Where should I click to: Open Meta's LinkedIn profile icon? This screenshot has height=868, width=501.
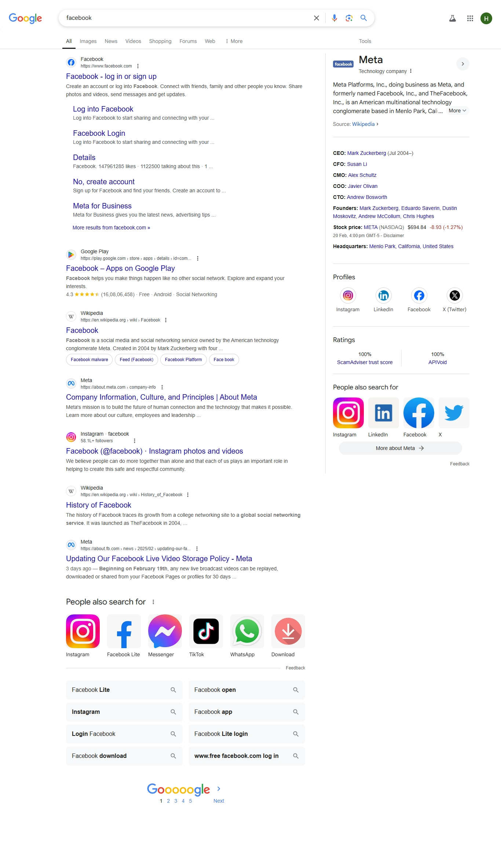click(383, 295)
